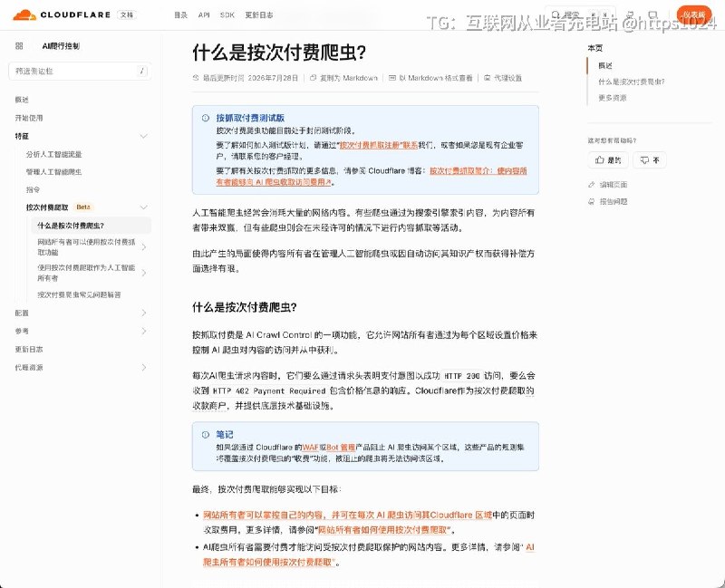Click the icon beside 以 Markdown 格式查看
725x588 pixels.
pos(392,78)
